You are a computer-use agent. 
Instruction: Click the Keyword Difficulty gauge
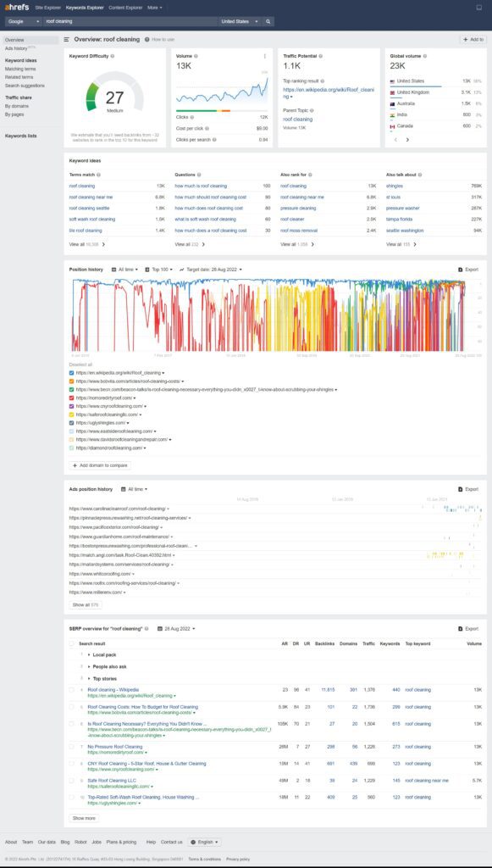pos(115,92)
